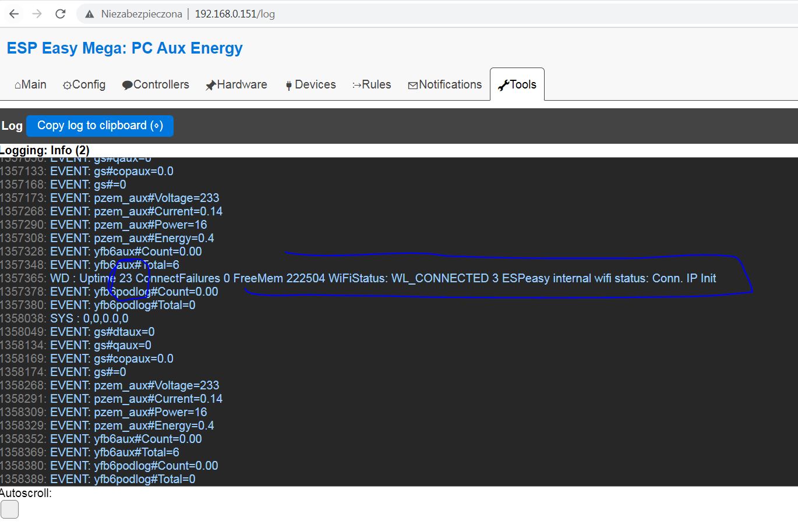The image size is (798, 532).
Task: Go to the Hardware tab
Action: 236,84
